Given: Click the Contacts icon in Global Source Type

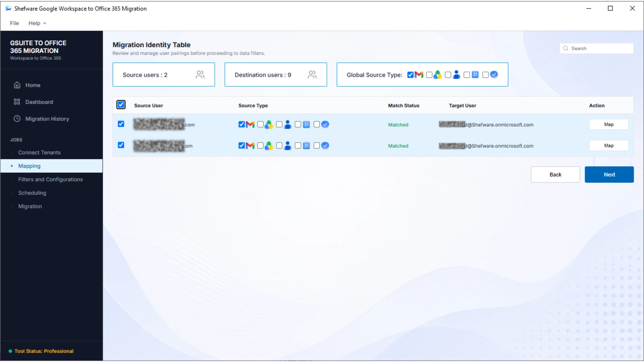Looking at the screenshot, I should pos(456,75).
